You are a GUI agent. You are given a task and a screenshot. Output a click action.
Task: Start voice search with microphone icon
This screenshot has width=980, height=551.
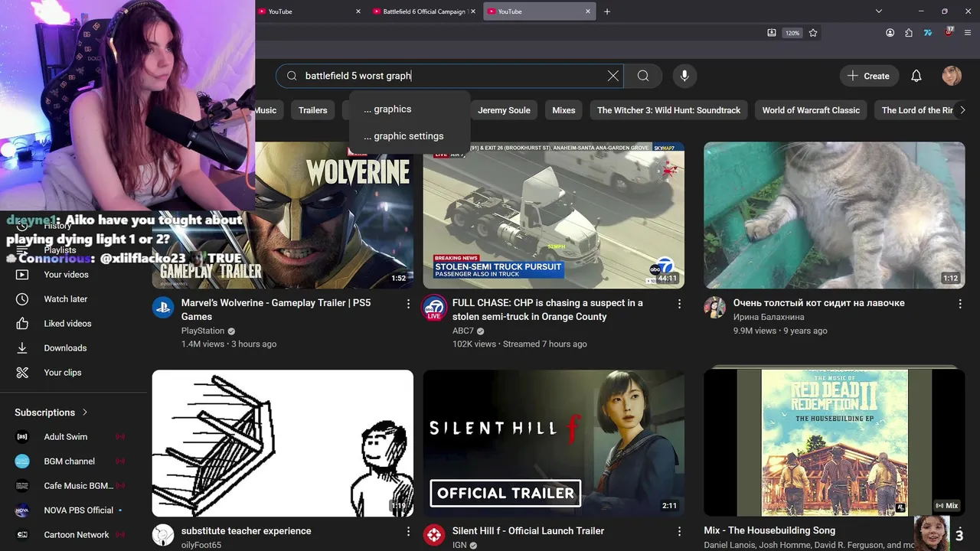[x=684, y=76]
